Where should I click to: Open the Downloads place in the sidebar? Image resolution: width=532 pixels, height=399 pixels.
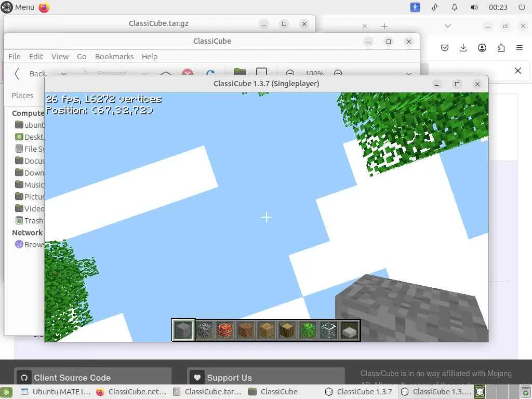30,172
